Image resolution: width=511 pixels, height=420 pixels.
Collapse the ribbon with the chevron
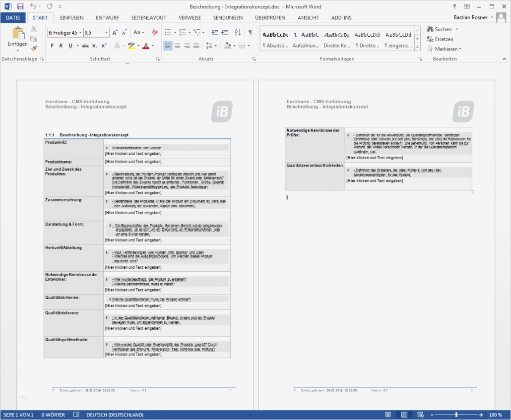pyautogui.click(x=504, y=59)
